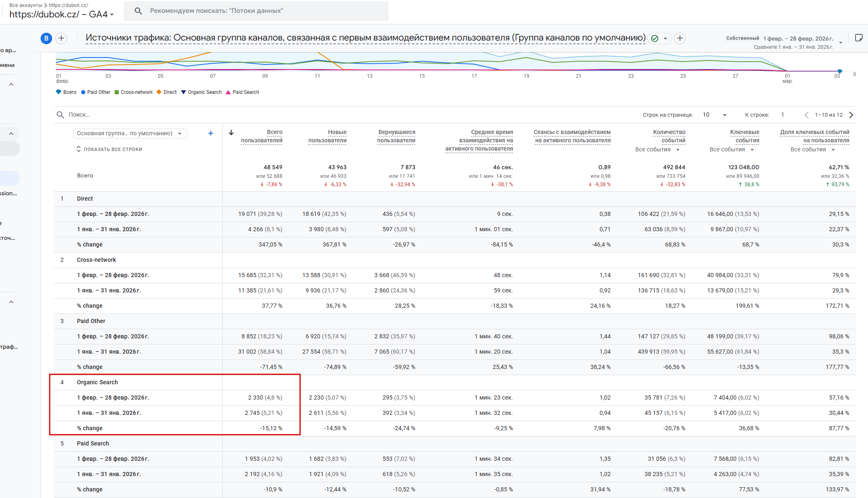Click the sort arrow on total users column

click(x=231, y=132)
